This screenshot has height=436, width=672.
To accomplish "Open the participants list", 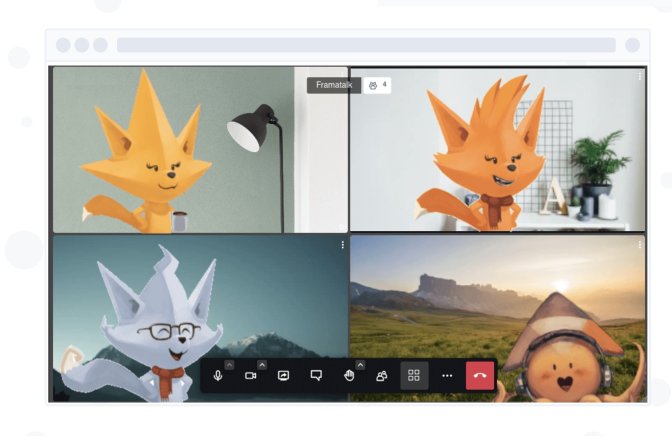I will pyautogui.click(x=381, y=376).
